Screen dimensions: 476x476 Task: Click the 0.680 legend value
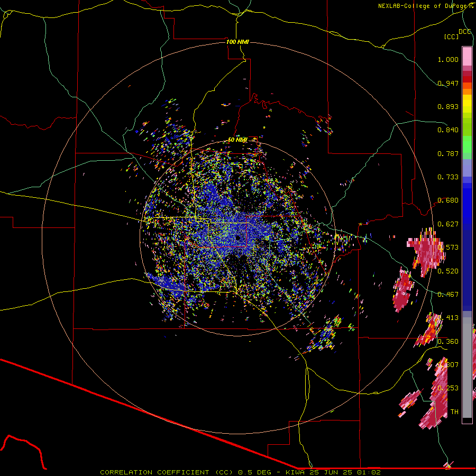[x=448, y=200]
